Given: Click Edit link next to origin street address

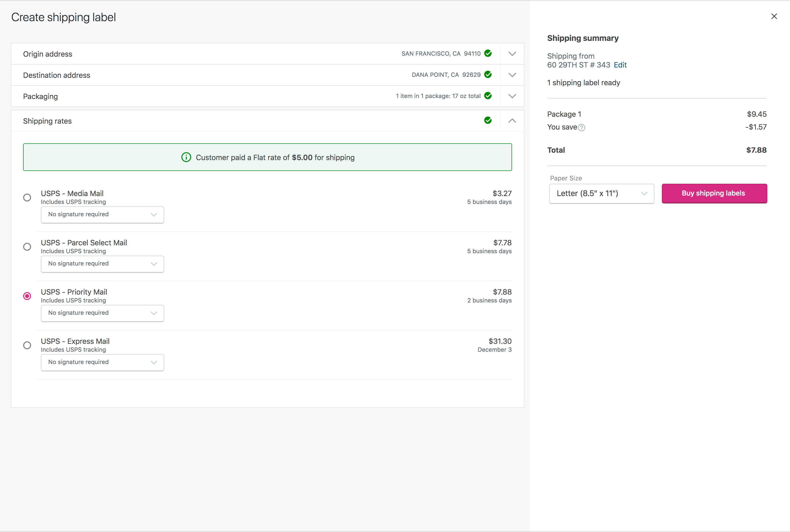Looking at the screenshot, I should 620,65.
